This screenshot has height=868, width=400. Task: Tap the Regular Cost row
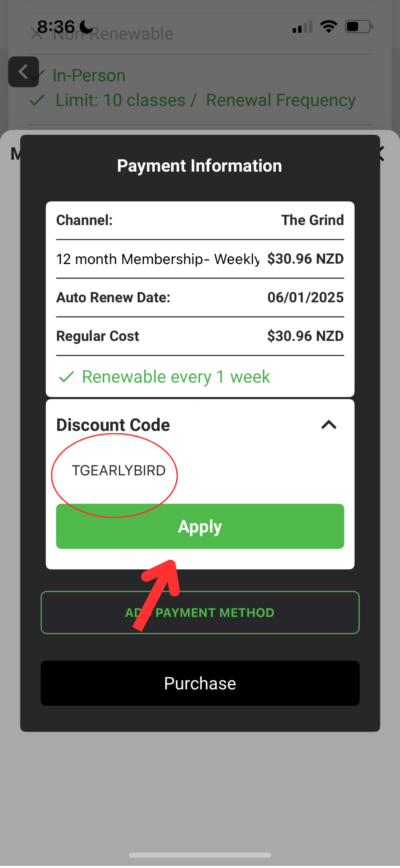[200, 336]
